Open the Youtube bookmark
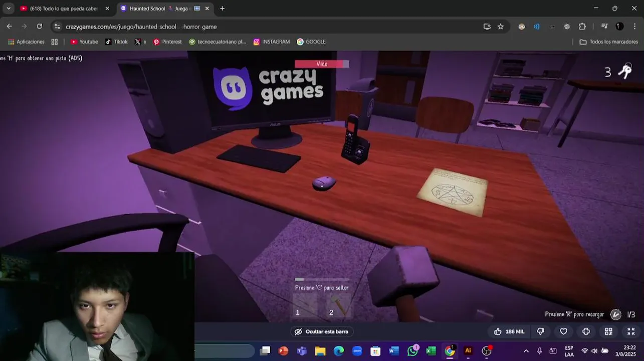The width and height of the screenshot is (644, 361). tap(84, 42)
